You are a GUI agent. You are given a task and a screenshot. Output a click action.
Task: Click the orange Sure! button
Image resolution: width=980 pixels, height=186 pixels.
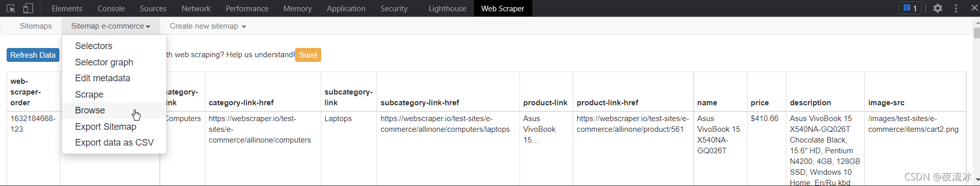pyautogui.click(x=308, y=55)
